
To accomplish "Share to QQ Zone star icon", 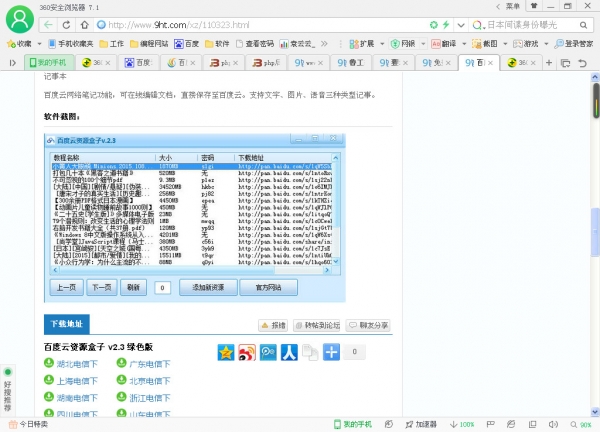I will pos(226,352).
